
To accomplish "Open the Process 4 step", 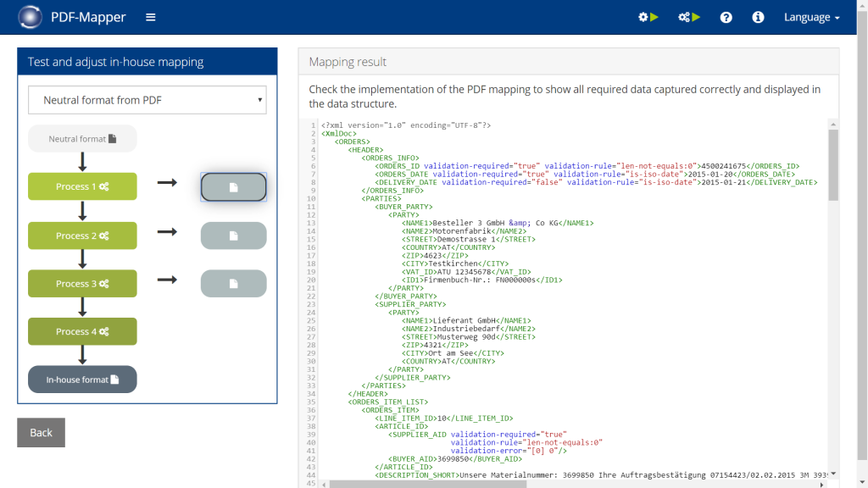I will 82,331.
